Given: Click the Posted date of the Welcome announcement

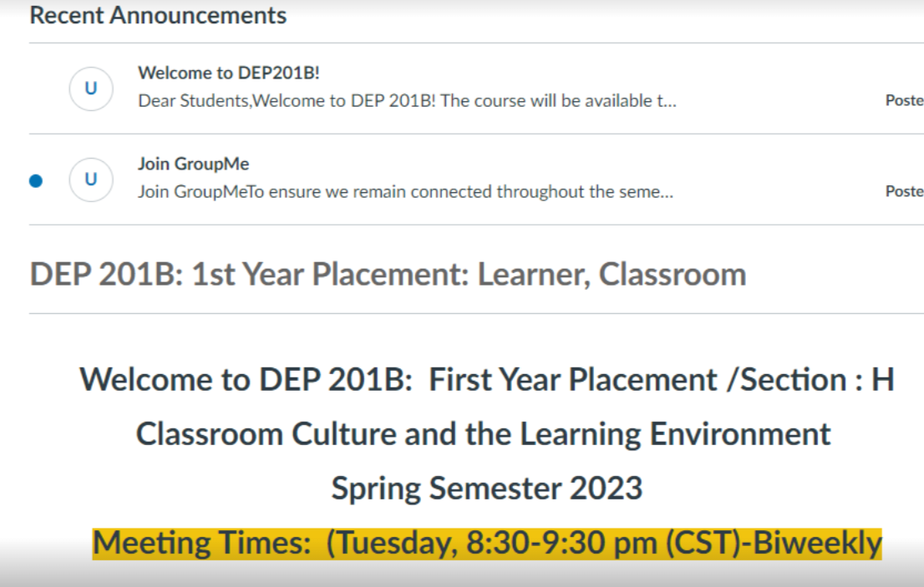Looking at the screenshot, I should click(905, 101).
